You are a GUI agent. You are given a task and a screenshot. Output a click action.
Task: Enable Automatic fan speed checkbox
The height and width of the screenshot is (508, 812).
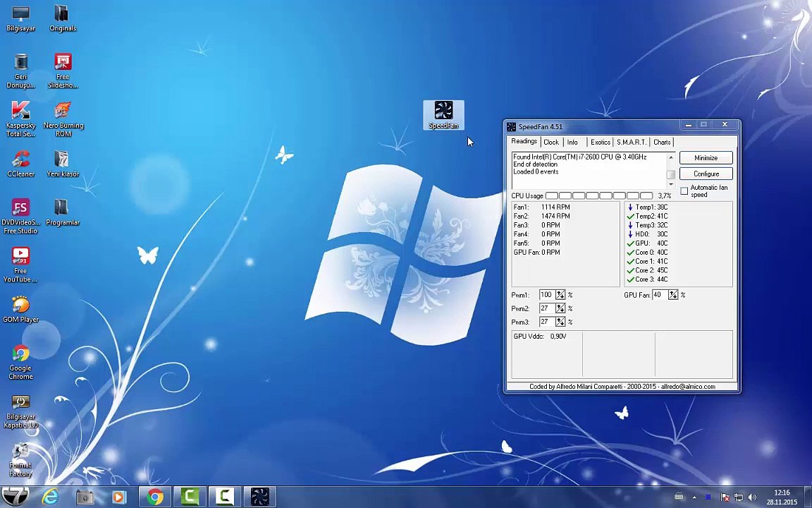(x=684, y=190)
